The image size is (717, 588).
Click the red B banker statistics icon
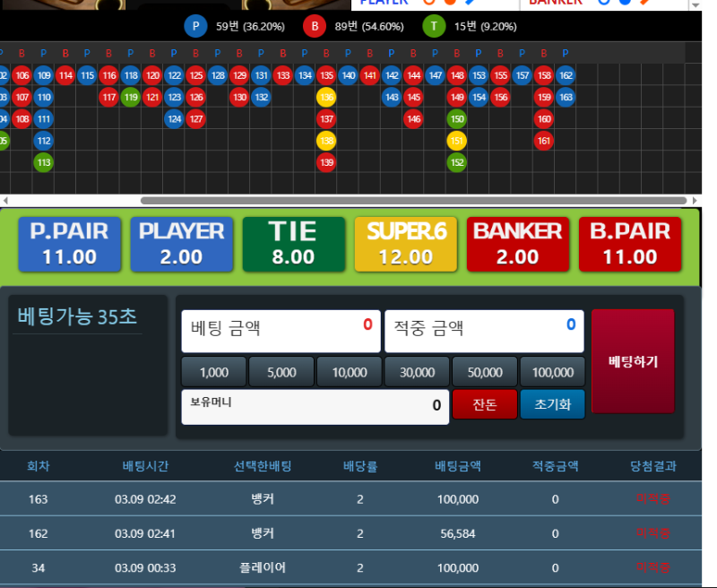pos(315,26)
